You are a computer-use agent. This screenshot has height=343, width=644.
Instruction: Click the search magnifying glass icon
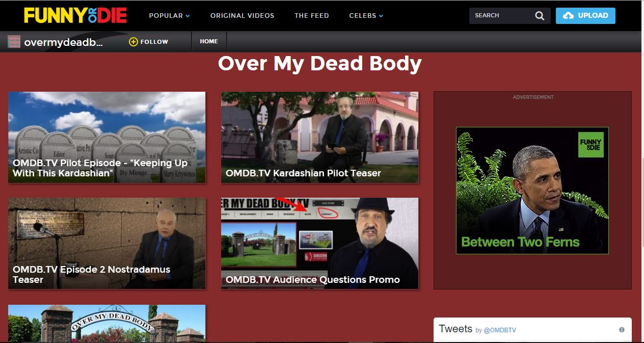(x=540, y=16)
